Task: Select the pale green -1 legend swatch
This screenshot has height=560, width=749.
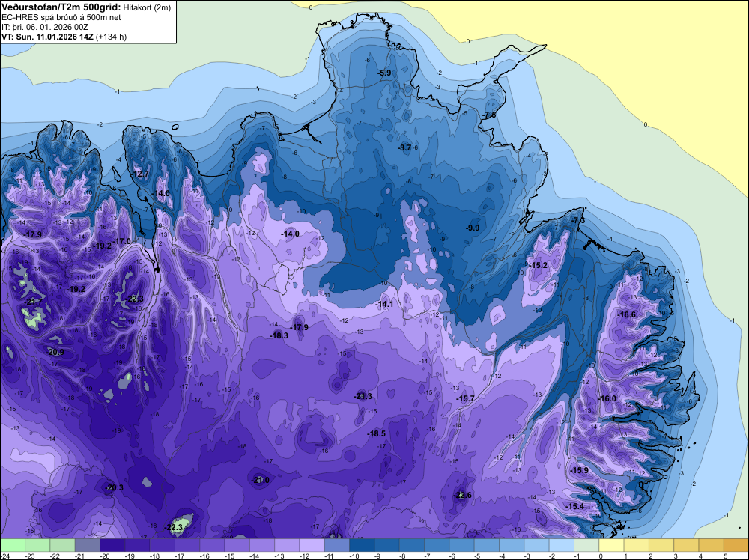Action: pyautogui.click(x=586, y=545)
